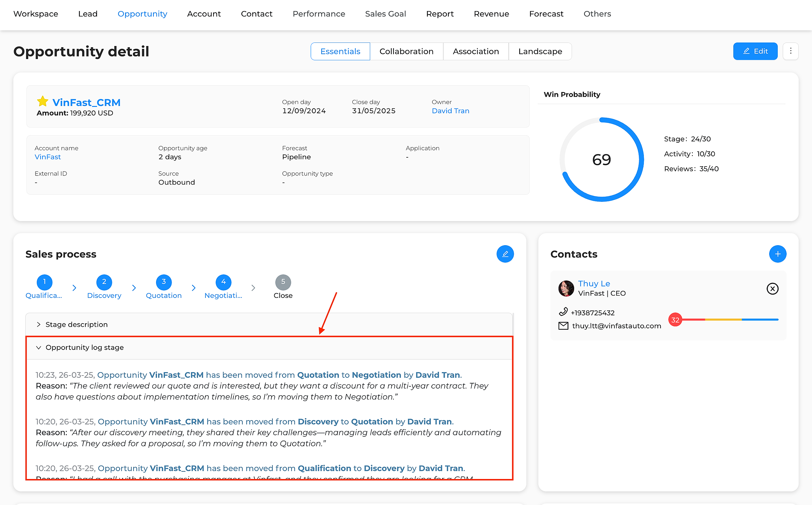Click the Reviews: 35/40 score text
Viewport: 812px width, 505px height.
691,169
